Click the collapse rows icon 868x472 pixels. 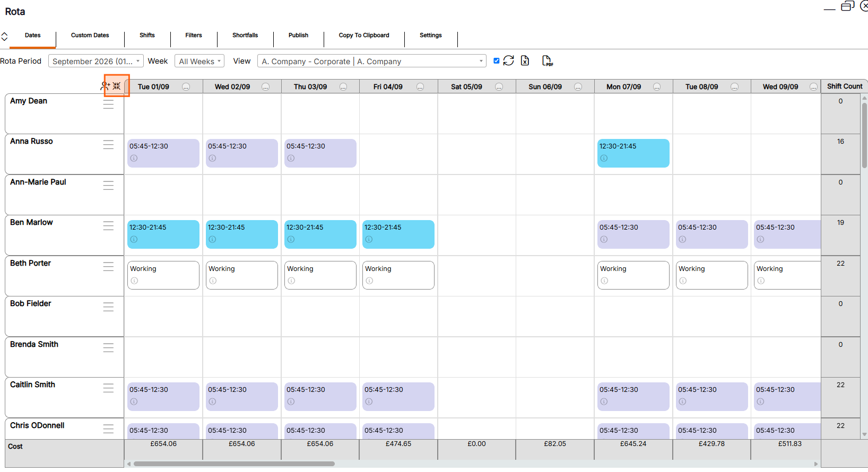[x=117, y=86]
